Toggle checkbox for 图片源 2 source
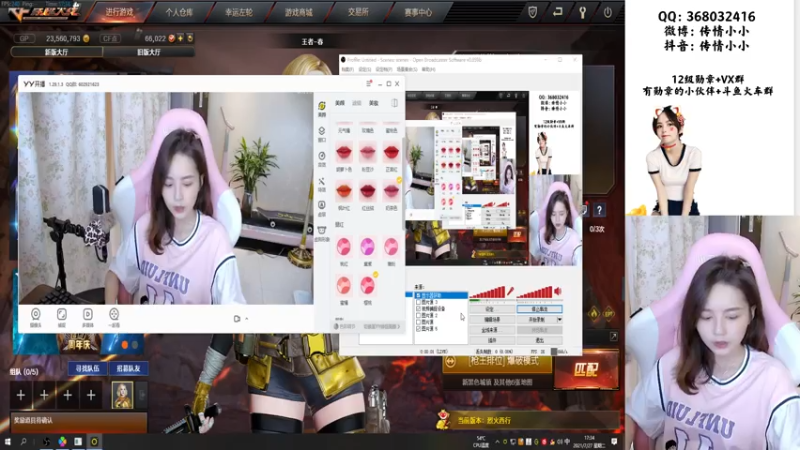This screenshot has width=800, height=450. coord(419,315)
